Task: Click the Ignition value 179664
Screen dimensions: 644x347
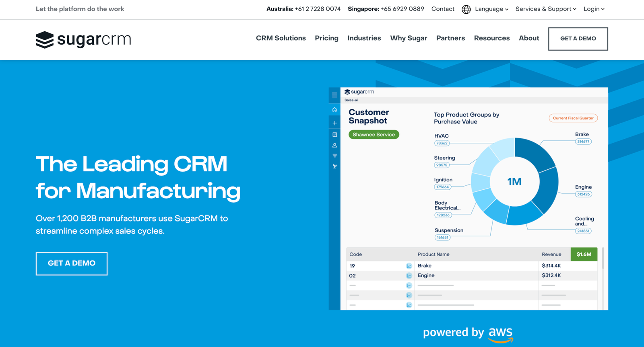Action: click(443, 187)
